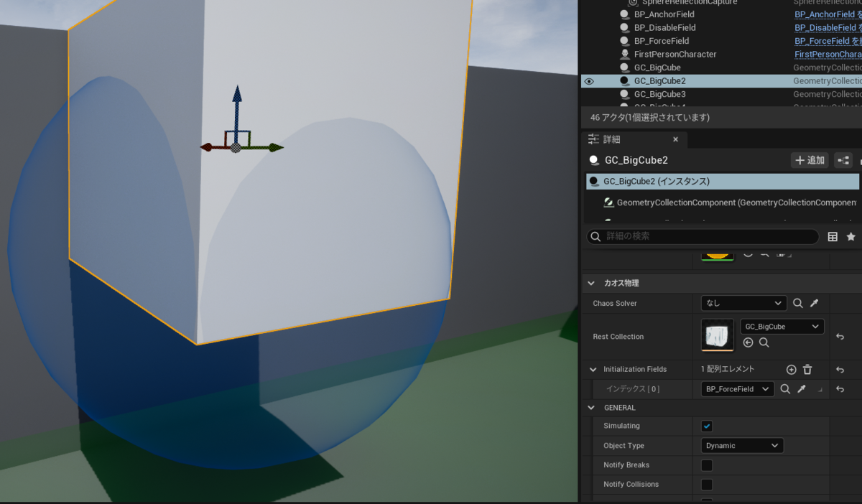Reset Rest Collection to default

pos(840,336)
